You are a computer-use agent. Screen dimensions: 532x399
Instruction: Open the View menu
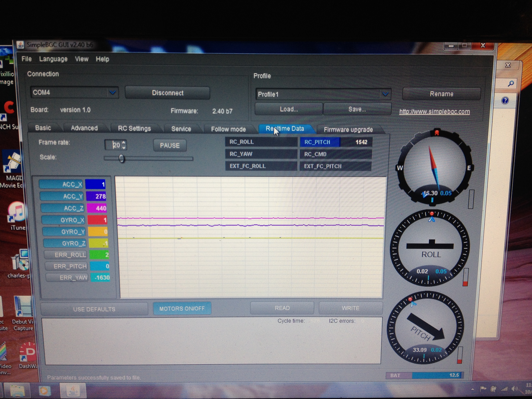[x=81, y=59]
